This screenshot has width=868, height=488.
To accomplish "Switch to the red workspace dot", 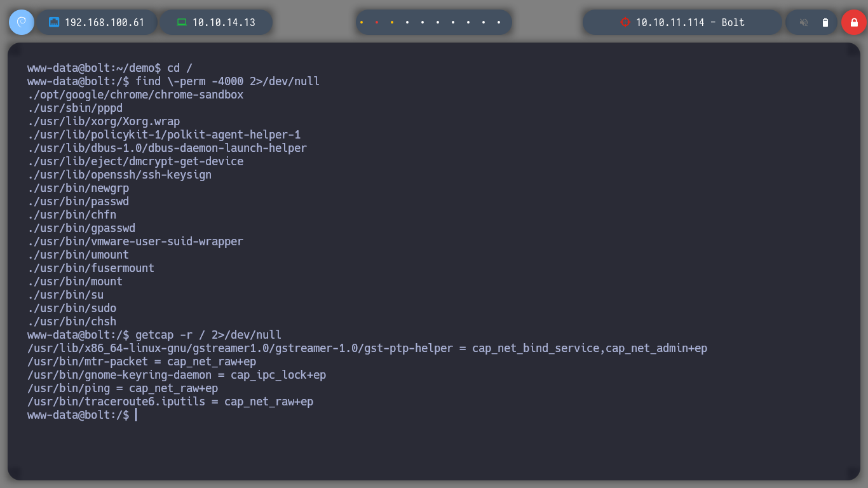I will pos(377,22).
